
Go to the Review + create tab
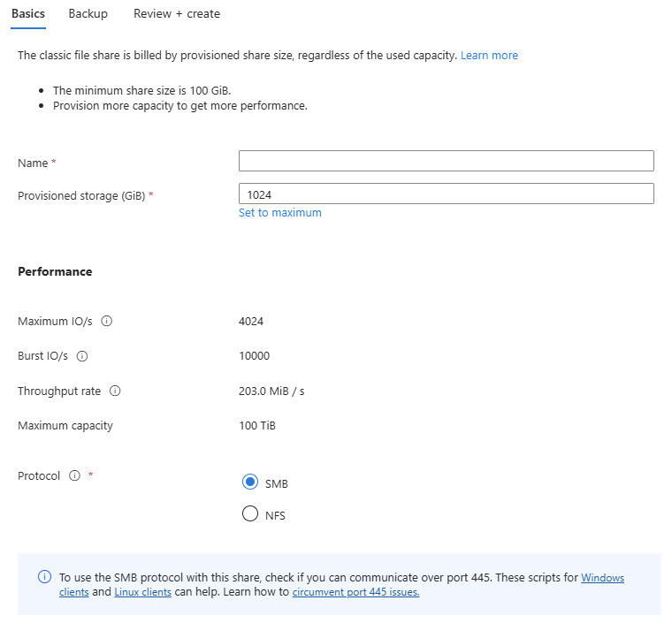click(x=177, y=14)
